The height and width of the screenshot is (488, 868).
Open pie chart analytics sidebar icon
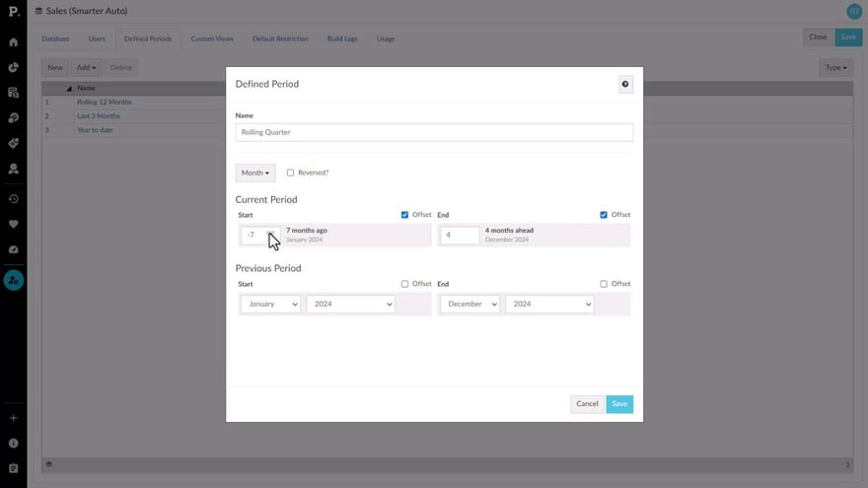click(x=13, y=67)
